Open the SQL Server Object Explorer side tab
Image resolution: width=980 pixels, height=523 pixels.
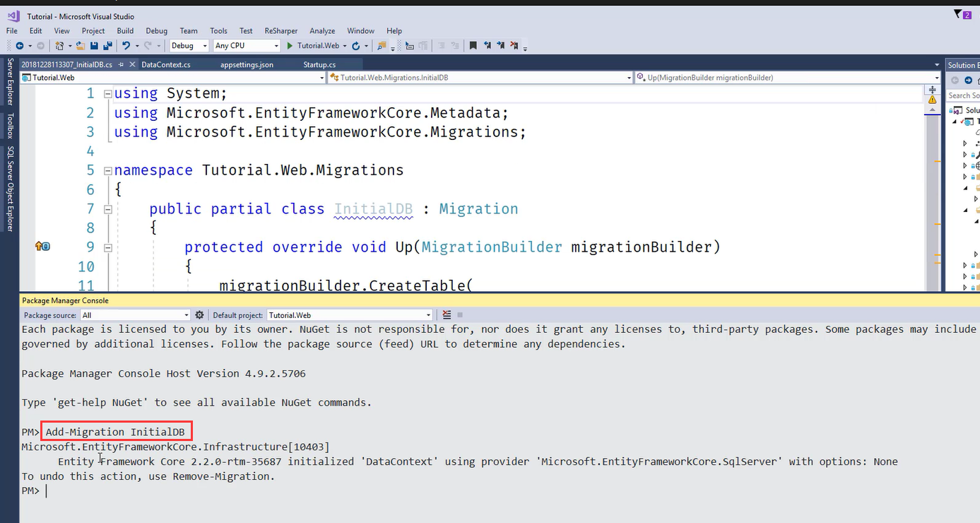(10, 189)
